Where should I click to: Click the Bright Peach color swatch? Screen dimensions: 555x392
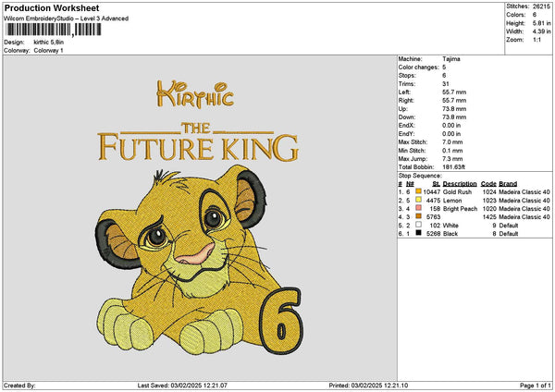pyautogui.click(x=418, y=208)
